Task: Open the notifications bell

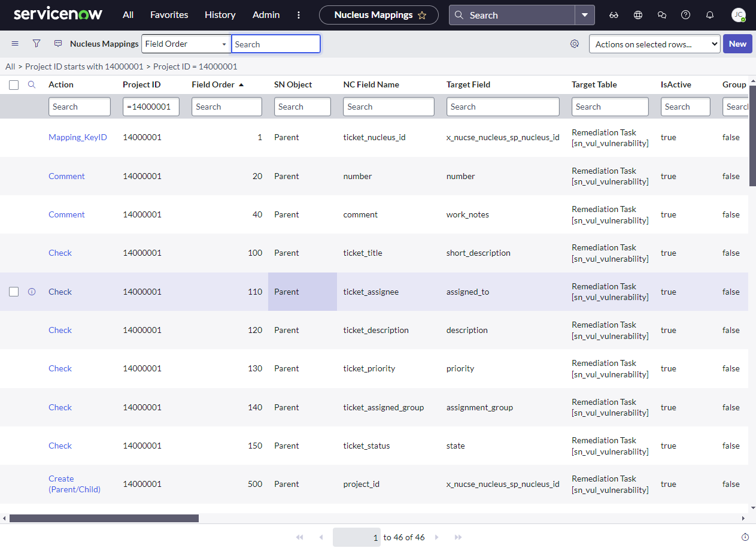Action: pos(710,15)
